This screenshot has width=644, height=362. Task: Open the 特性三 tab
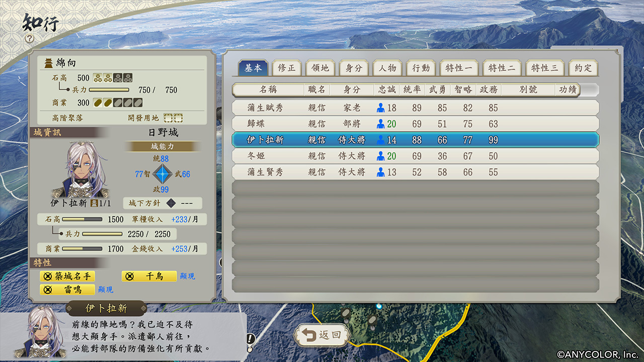[x=545, y=68]
